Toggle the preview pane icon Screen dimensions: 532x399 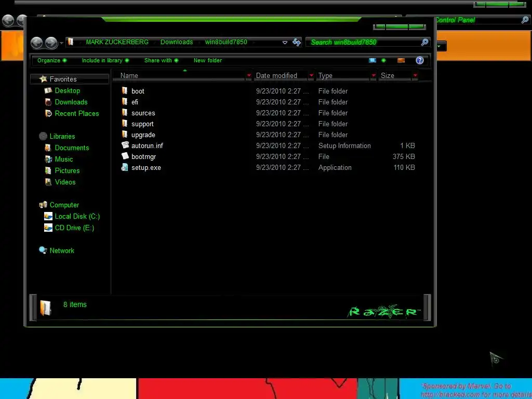click(x=401, y=60)
